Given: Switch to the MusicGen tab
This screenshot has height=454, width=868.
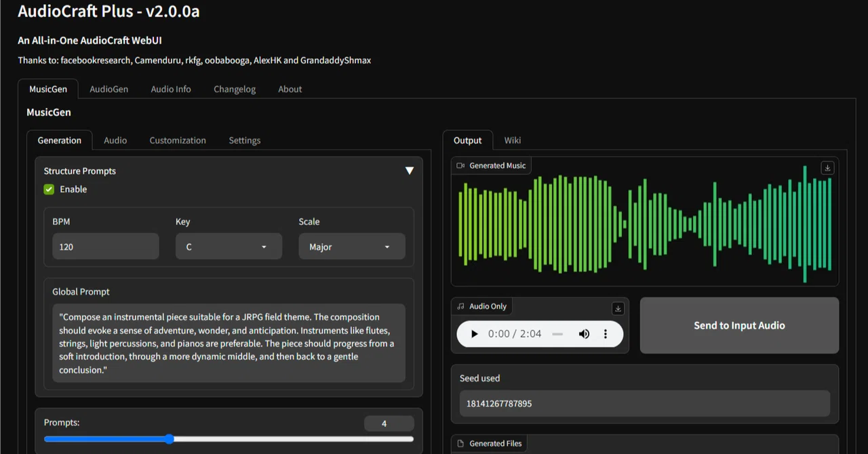Looking at the screenshot, I should click(x=48, y=89).
